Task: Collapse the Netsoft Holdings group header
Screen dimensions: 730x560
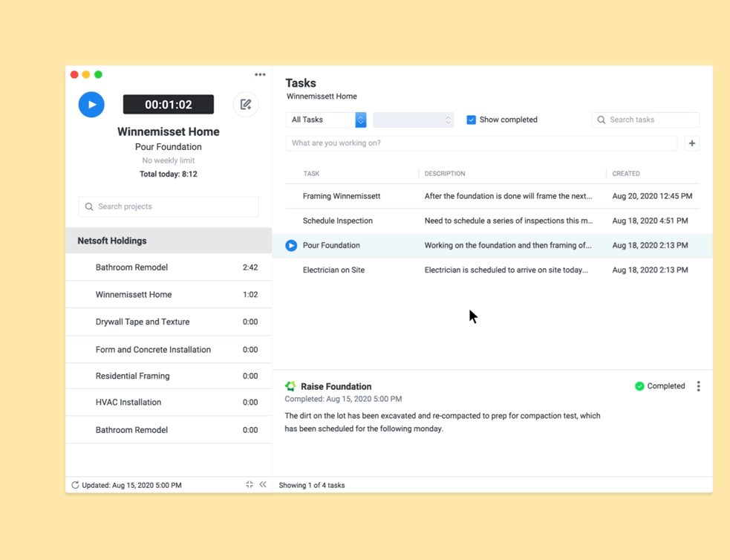Action: tap(169, 241)
